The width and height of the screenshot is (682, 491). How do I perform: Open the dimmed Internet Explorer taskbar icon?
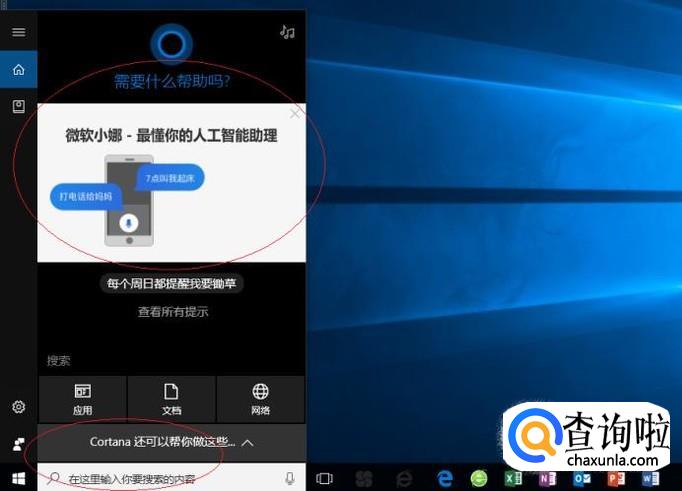pyautogui.click(x=404, y=479)
